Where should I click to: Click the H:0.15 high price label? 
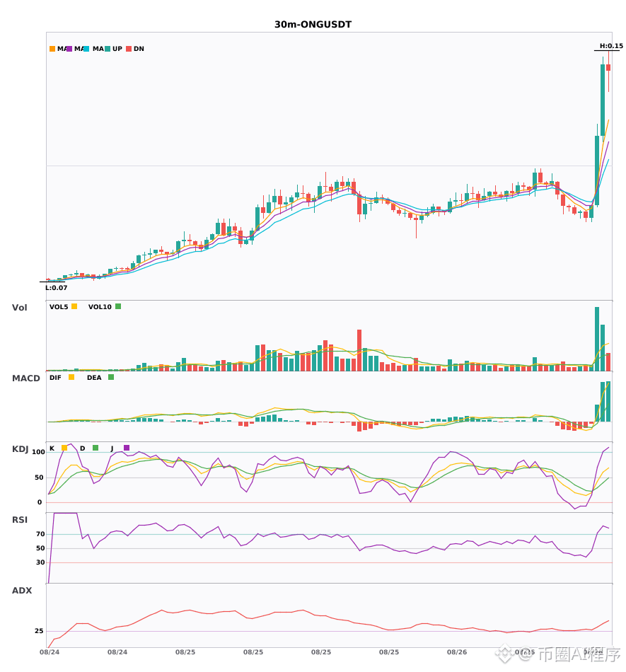611,46
